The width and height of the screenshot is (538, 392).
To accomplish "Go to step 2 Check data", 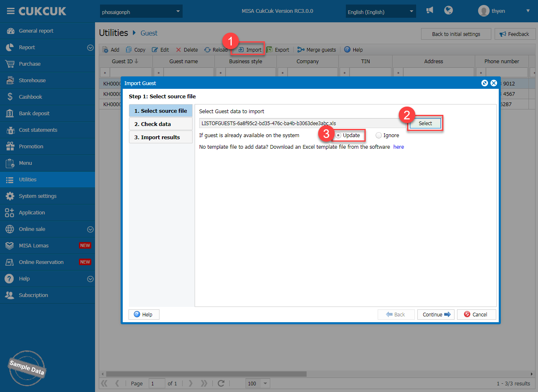I will pos(161,124).
